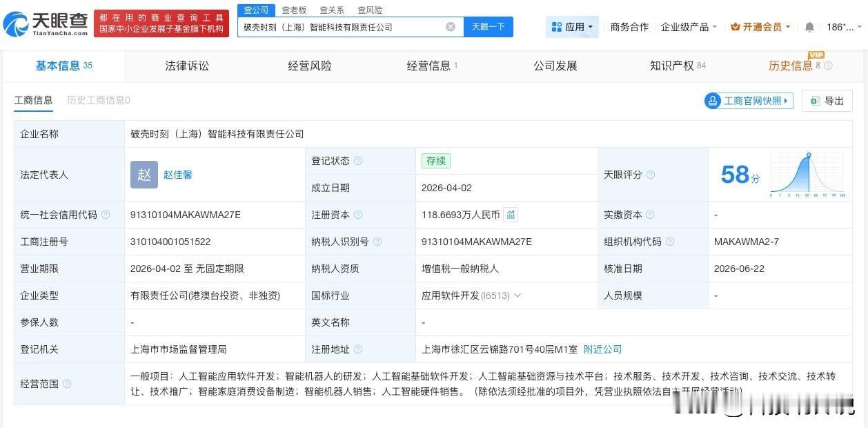
Task: Select the 查关系 search tab
Action: click(x=332, y=10)
